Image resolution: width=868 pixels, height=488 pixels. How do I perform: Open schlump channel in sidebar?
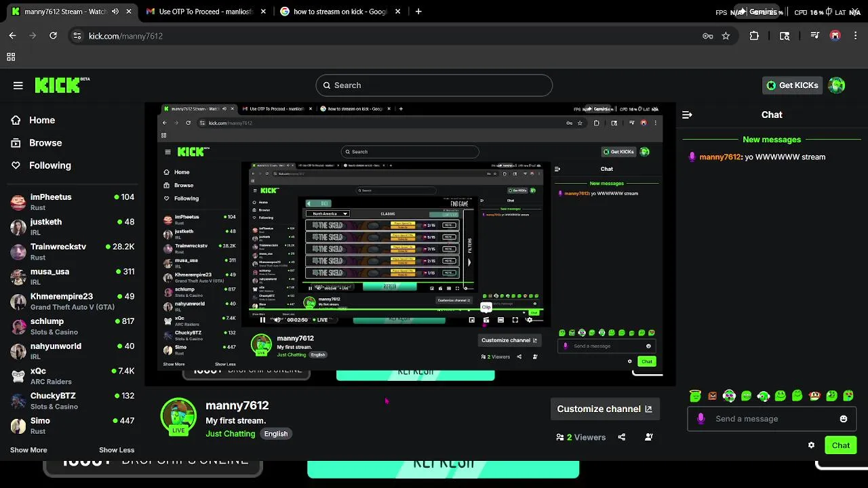pyautogui.click(x=72, y=326)
